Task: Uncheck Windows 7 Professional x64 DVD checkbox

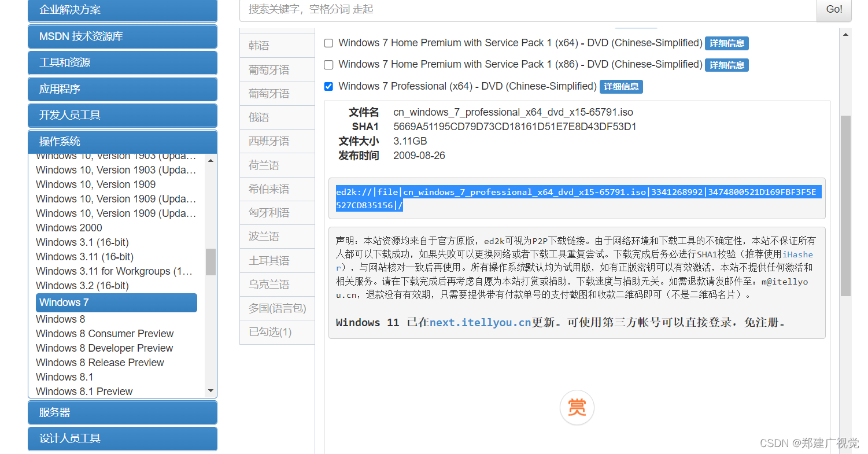Action: (328, 87)
